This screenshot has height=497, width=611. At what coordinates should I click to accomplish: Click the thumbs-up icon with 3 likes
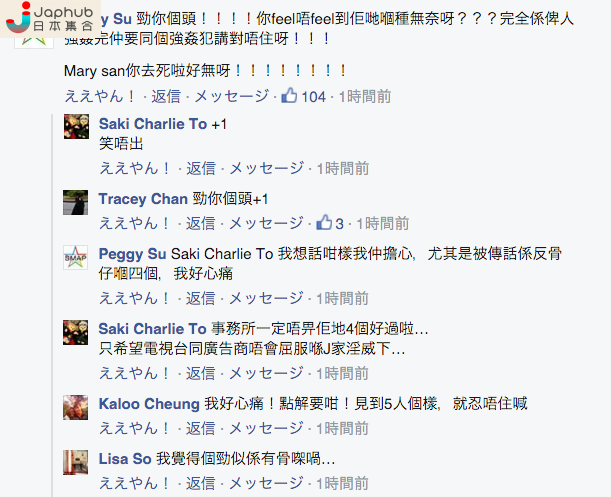tap(324, 223)
